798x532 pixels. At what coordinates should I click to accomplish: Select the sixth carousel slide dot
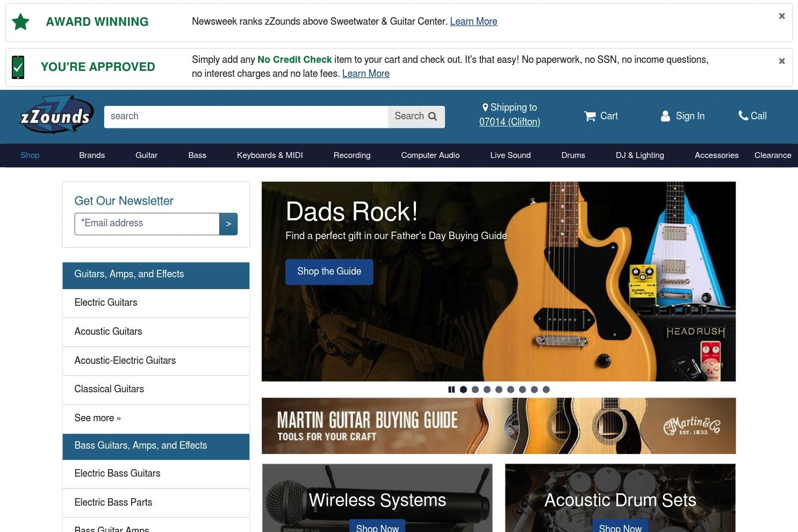522,390
